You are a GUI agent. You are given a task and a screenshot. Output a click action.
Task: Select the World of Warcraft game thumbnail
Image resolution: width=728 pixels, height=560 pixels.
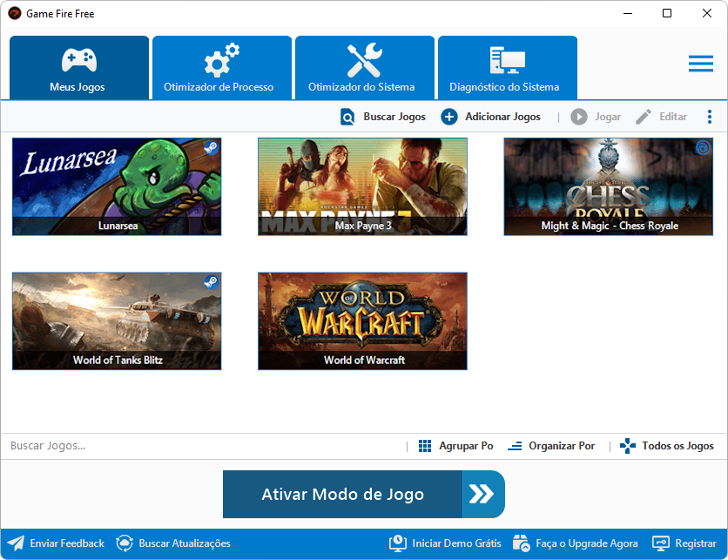tap(362, 320)
